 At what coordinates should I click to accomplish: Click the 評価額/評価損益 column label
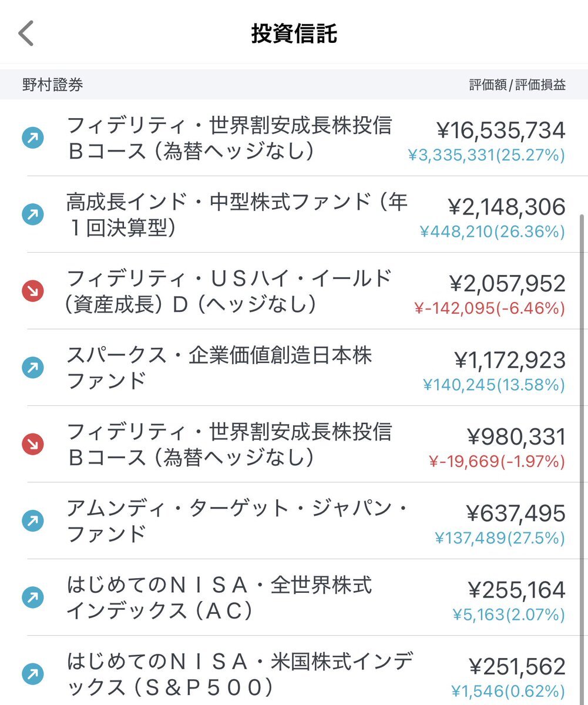coord(518,85)
